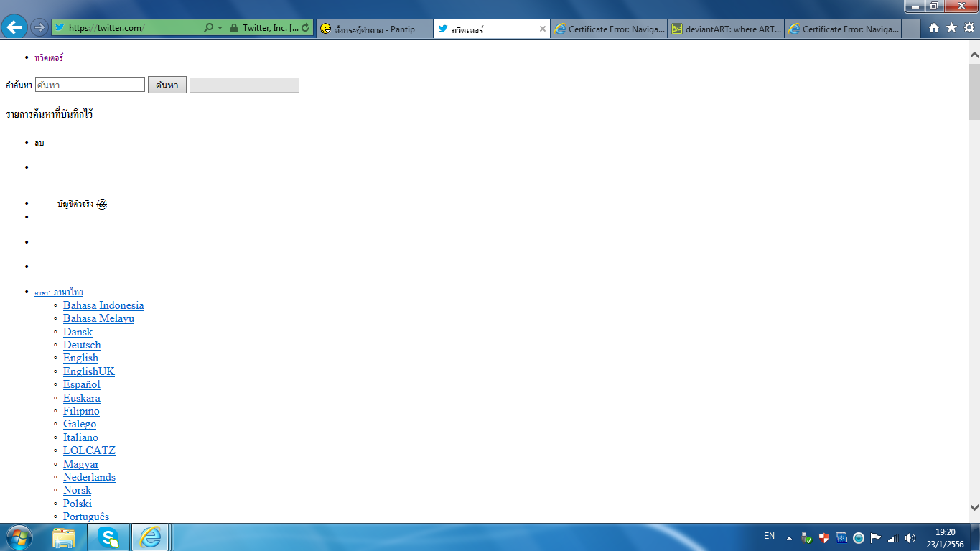Switch to the first Certificate Error tab
This screenshot has width=980, height=551.
(x=609, y=29)
